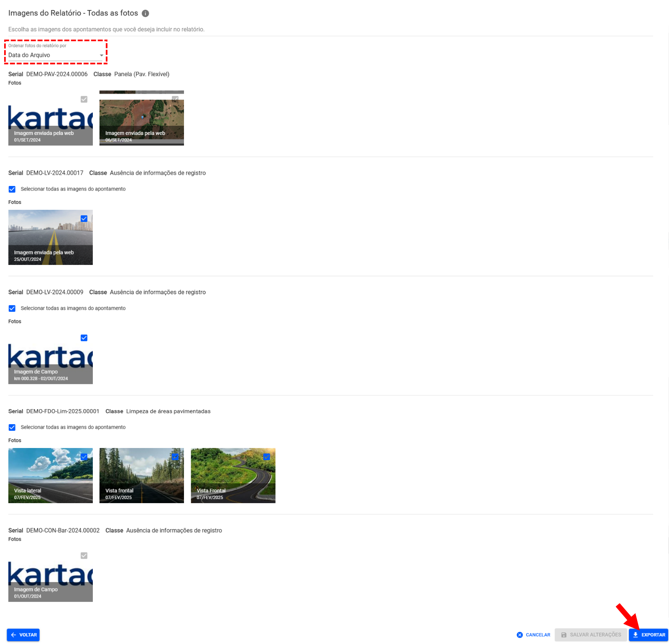Click the Cancelar button
Image resolution: width=669 pixels, height=644 pixels.
534,635
